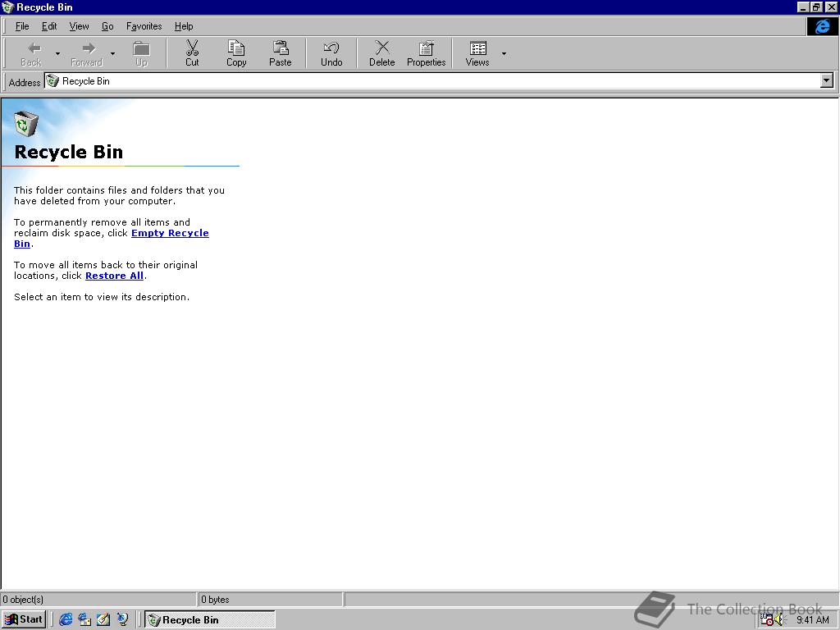Image resolution: width=840 pixels, height=630 pixels.
Task: Open the File menu
Action: tap(22, 26)
